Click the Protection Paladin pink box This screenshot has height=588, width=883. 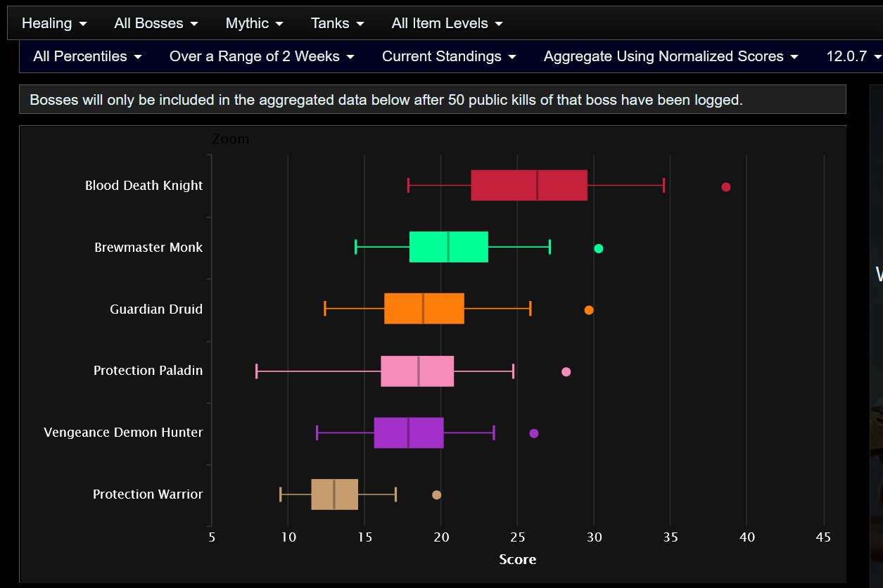click(x=417, y=371)
